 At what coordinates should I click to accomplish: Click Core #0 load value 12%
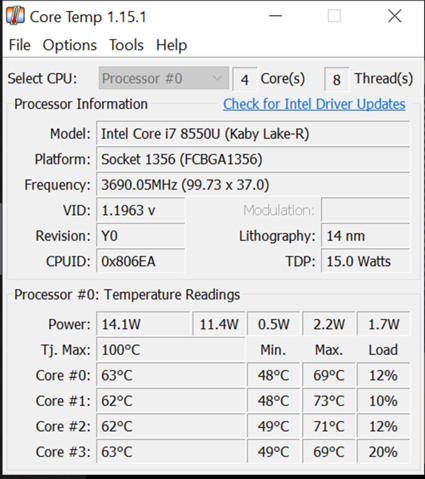click(383, 375)
